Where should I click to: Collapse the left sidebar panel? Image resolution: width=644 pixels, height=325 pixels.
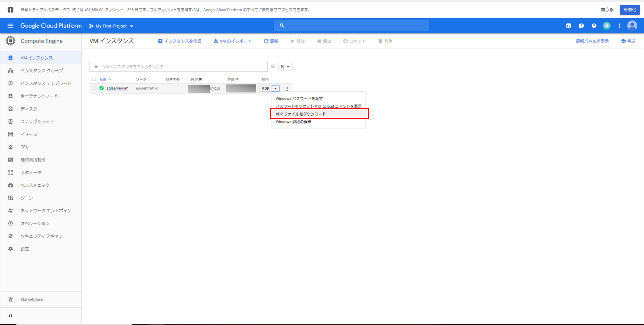coord(10,316)
